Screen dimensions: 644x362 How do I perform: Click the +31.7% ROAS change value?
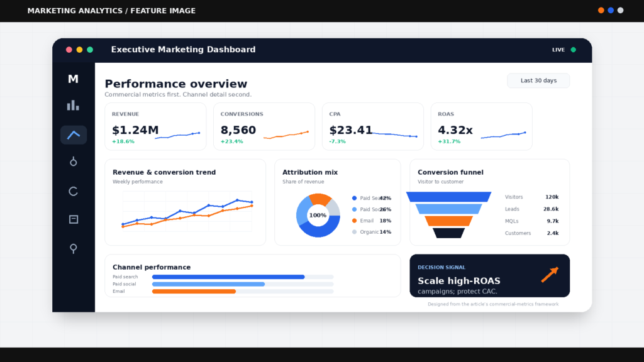coord(449,141)
